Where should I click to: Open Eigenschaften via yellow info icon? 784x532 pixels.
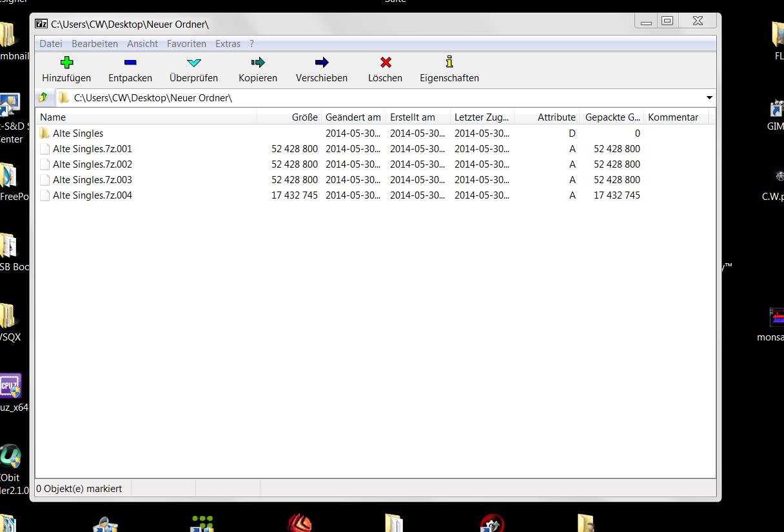click(449, 63)
